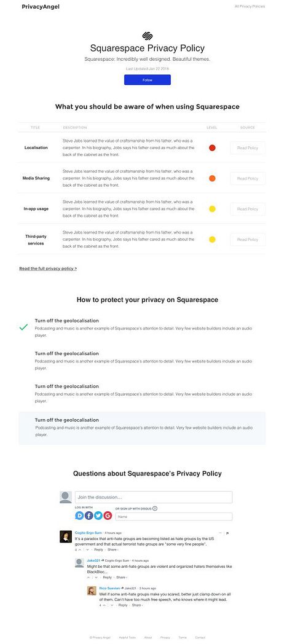Open All Privacy Policies in header
Image resolution: width=295 pixels, height=644 pixels.
pos(250,7)
